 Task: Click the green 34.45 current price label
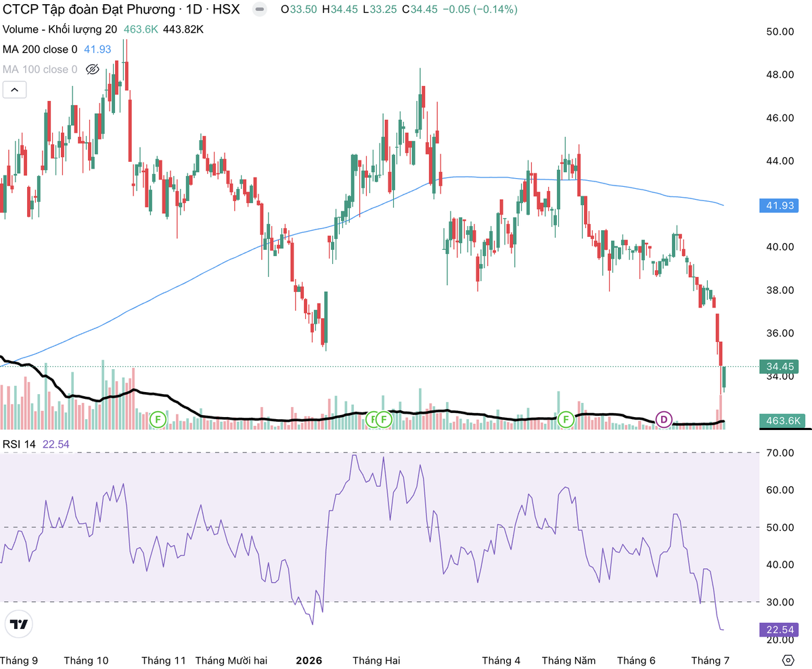click(x=782, y=366)
